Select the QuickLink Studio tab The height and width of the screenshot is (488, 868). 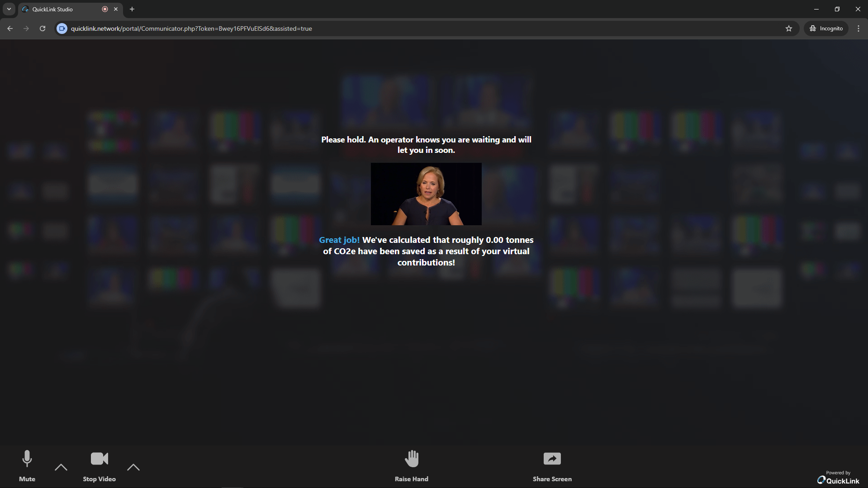[59, 9]
